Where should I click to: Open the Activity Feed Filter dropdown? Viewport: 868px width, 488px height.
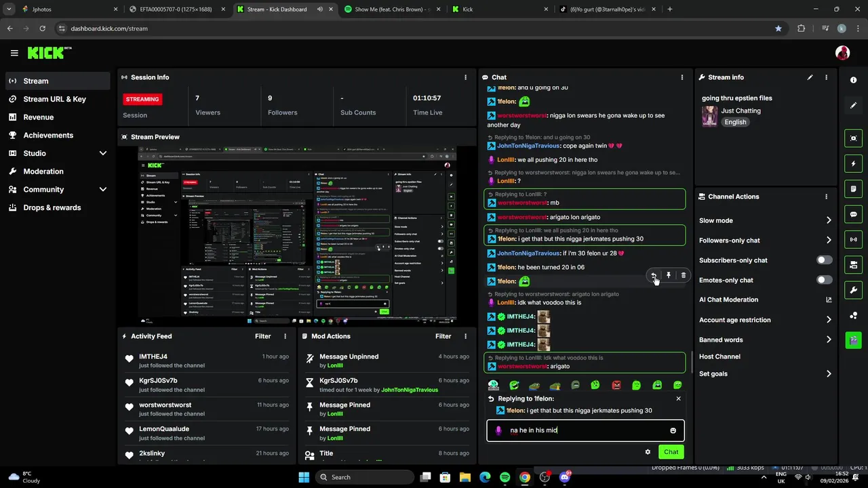[262, 336]
